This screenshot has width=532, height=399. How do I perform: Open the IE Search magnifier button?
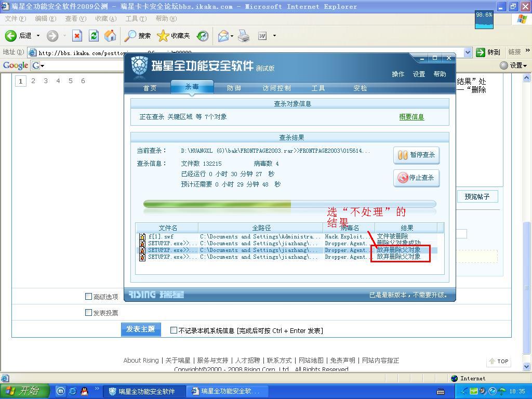click(x=137, y=36)
